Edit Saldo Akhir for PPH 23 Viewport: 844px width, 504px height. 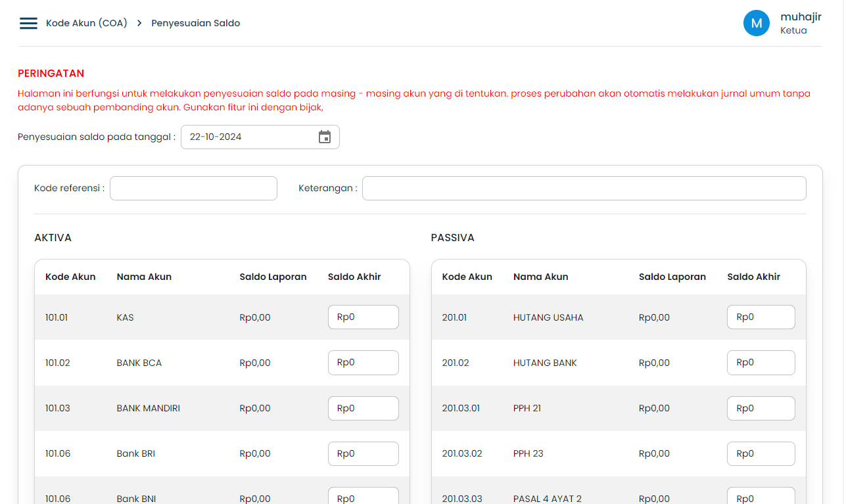[x=761, y=453]
